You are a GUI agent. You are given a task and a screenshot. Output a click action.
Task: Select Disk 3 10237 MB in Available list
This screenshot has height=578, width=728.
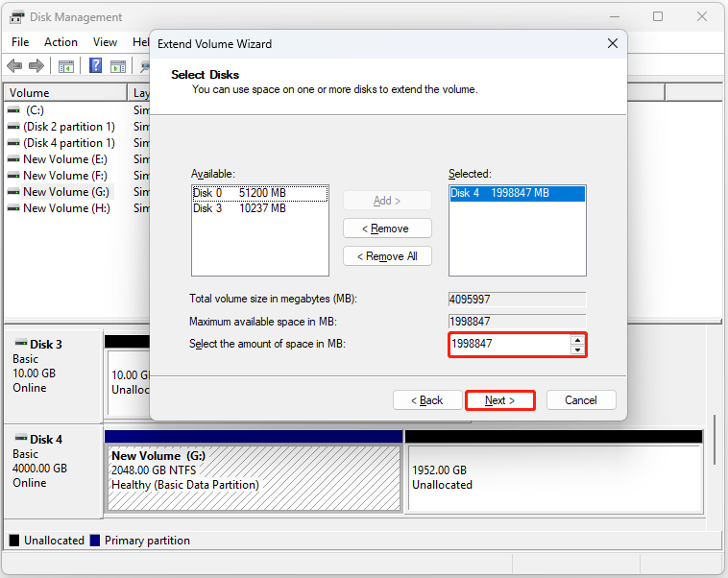pyautogui.click(x=259, y=208)
